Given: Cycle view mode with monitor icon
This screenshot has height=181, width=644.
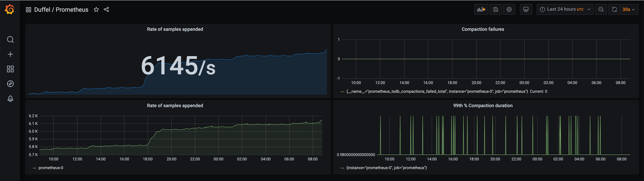Looking at the screenshot, I should pyautogui.click(x=526, y=9).
